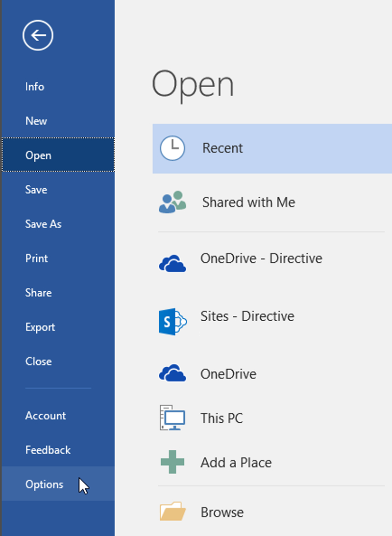Open the Print menu
The image size is (392, 536).
36,258
